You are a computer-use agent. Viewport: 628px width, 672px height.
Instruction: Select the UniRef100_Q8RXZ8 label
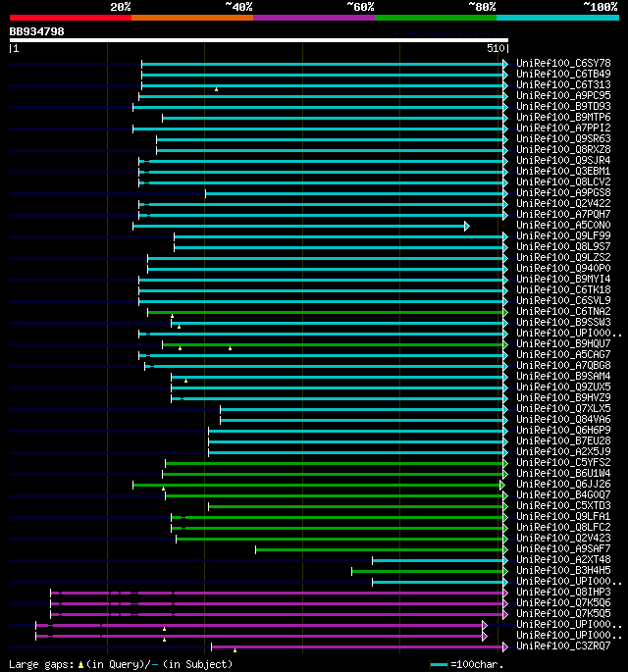(563, 149)
